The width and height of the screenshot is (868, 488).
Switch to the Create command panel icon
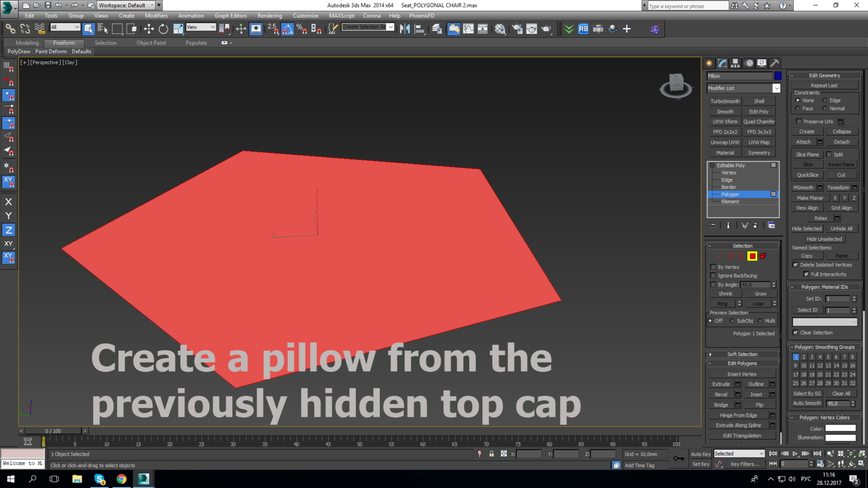(709, 63)
